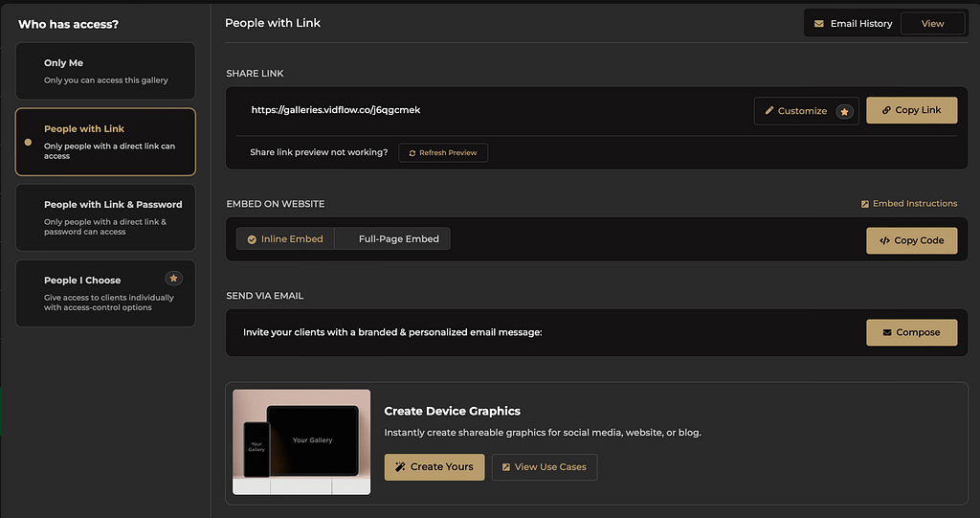980x518 pixels.
Task: Click the 'Invite your clients with a branded' text
Action: tap(392, 332)
